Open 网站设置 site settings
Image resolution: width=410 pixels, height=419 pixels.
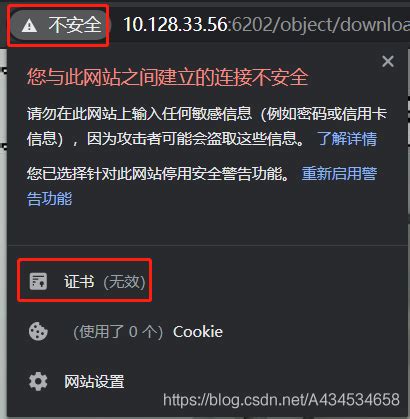(x=94, y=381)
